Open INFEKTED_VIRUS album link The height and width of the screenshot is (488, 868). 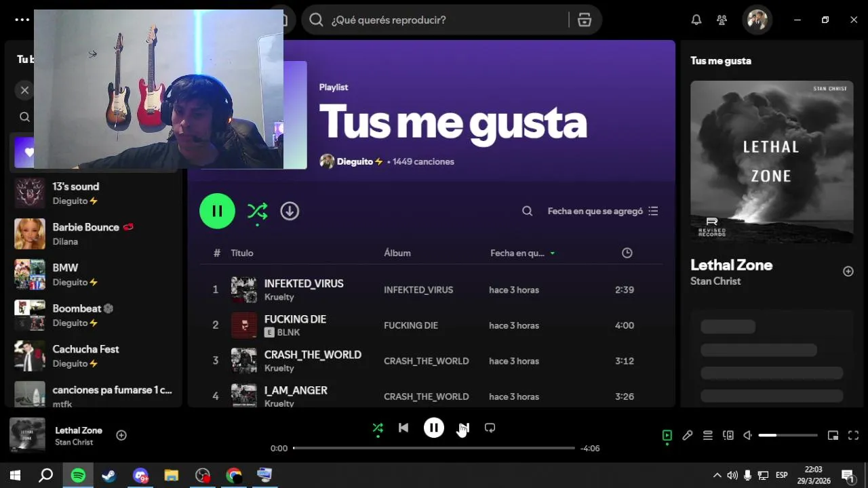tap(418, 289)
